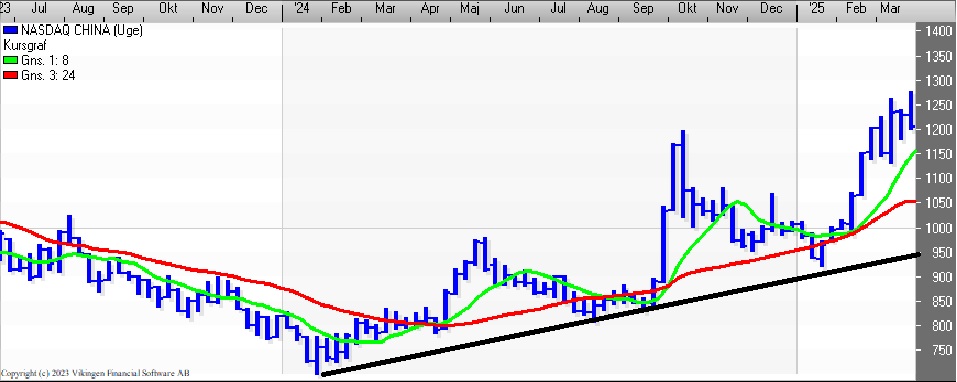Click the latest March 2025 price bar
This screenshot has height=382, width=957.
(911, 110)
